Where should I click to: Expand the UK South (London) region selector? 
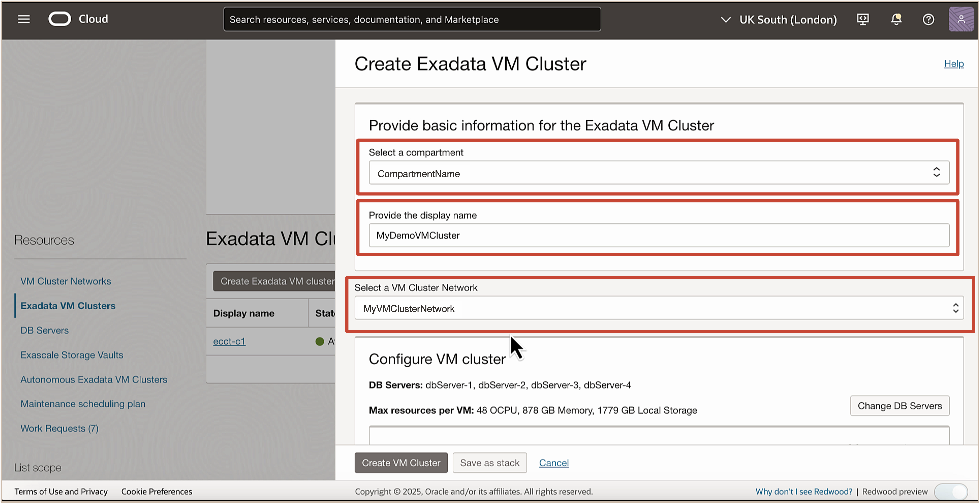[x=779, y=19]
